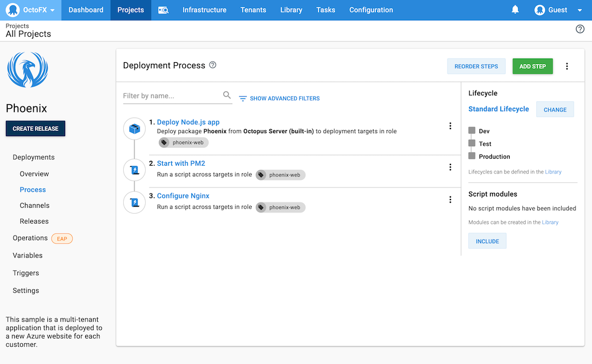Open the search projects icon in navbar
The image size is (592, 364).
163,10
